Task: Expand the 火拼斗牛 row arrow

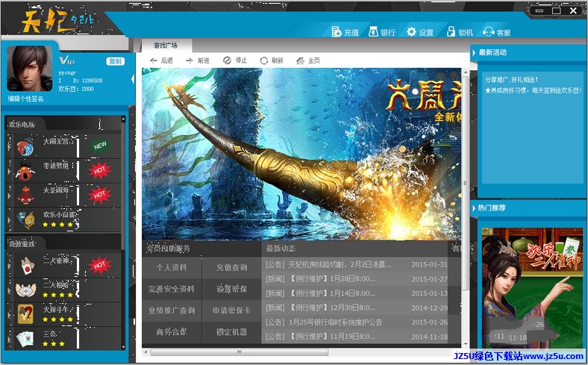Action: (10, 314)
